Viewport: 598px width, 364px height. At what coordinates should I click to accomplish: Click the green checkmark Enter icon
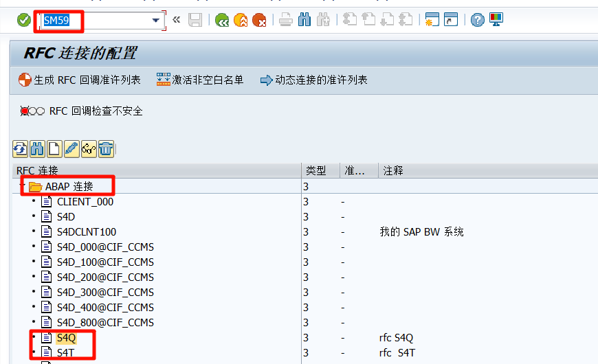23,20
